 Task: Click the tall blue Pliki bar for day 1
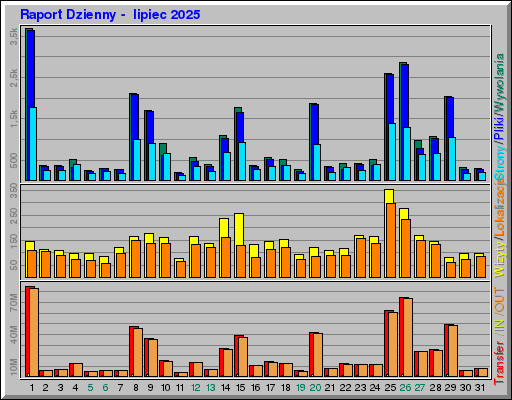tap(31, 68)
